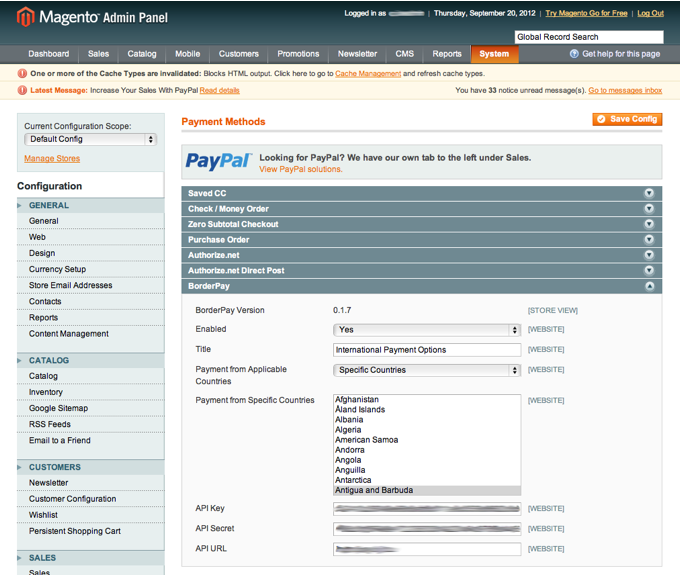Select Antigua and Barbuda in list
Screen dimensions: 680x575
tap(427, 490)
